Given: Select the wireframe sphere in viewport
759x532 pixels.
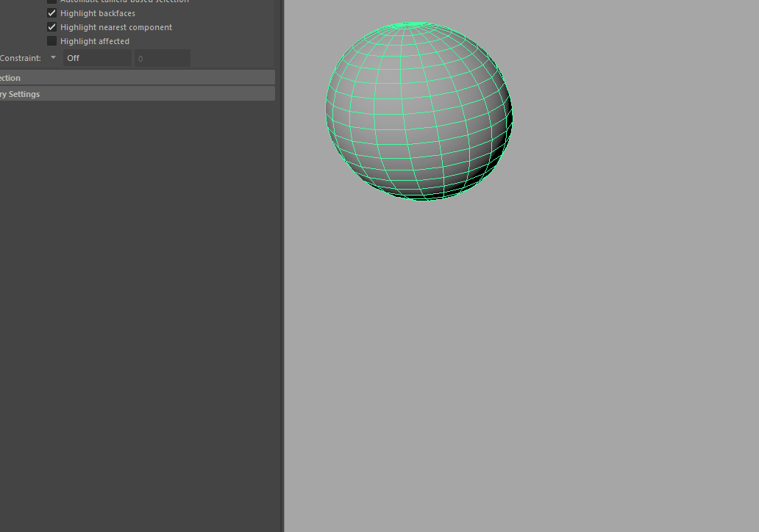Looking at the screenshot, I should click(419, 110).
